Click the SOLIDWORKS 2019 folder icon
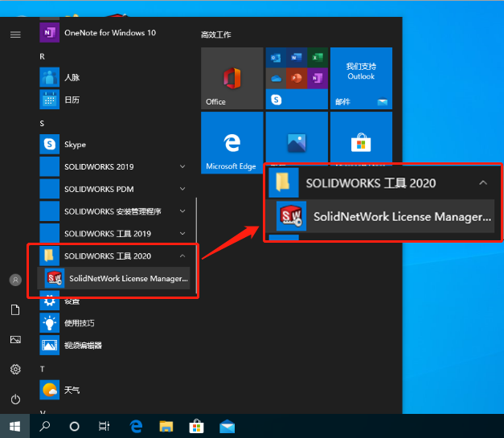 coord(49,166)
